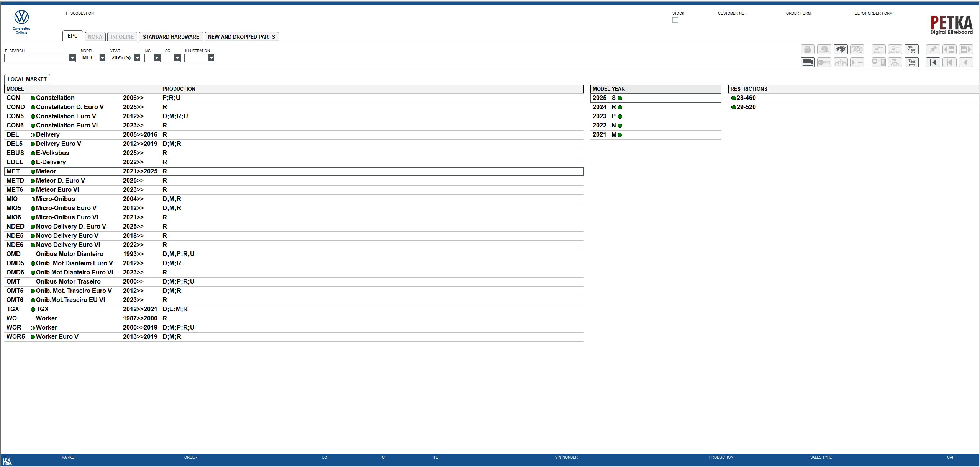
Task: Select the DEL Delivery row
Action: coord(294,135)
